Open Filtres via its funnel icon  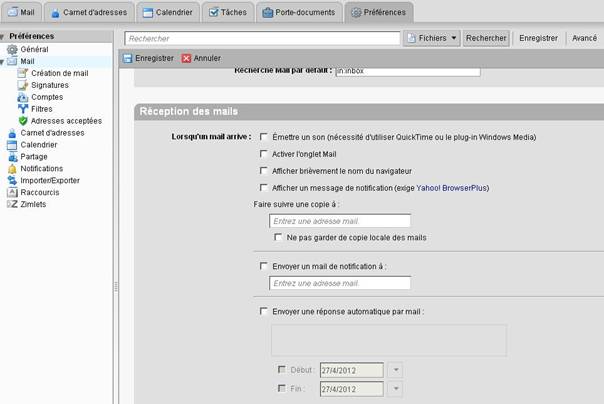(x=23, y=109)
